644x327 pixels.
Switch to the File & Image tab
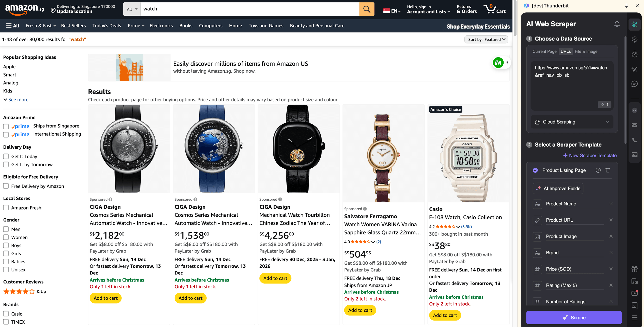tap(586, 51)
